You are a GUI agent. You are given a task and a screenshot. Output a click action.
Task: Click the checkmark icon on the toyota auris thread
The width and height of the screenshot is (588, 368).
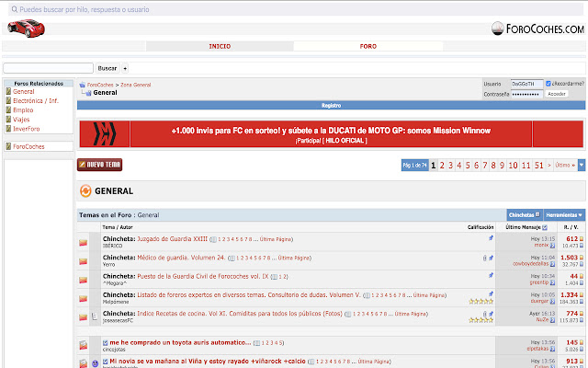(x=106, y=343)
